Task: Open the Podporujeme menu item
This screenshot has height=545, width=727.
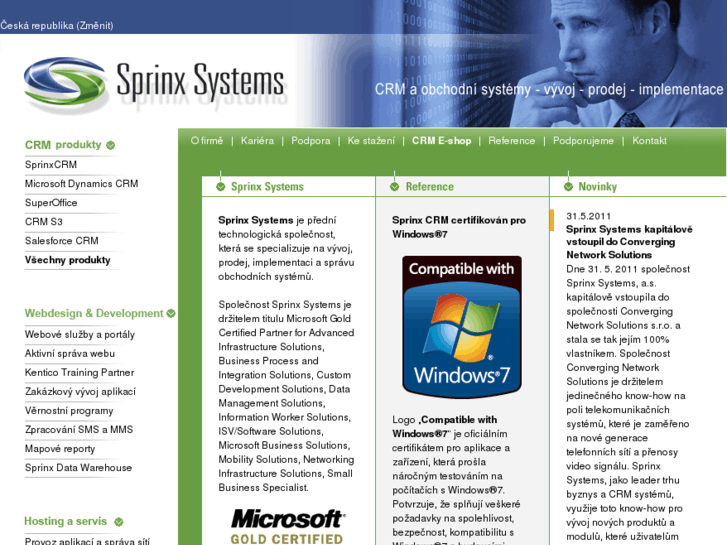Action: (583, 141)
